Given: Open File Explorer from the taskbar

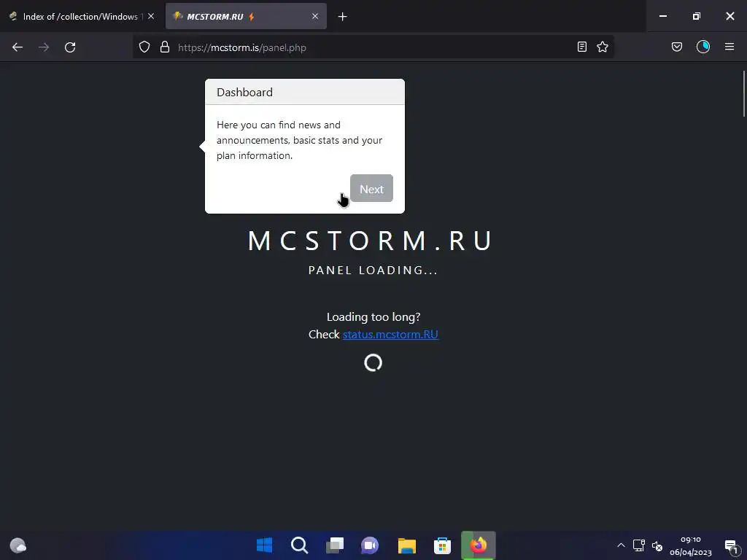Looking at the screenshot, I should [x=407, y=545].
